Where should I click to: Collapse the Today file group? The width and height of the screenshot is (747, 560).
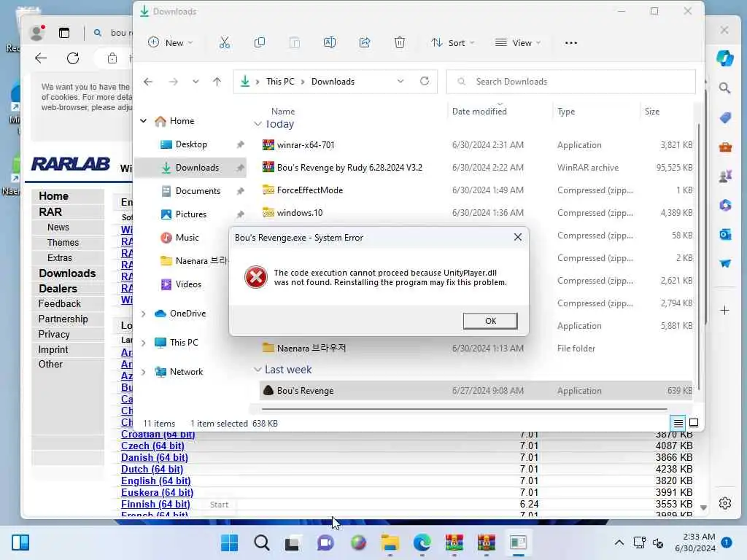coord(258,124)
